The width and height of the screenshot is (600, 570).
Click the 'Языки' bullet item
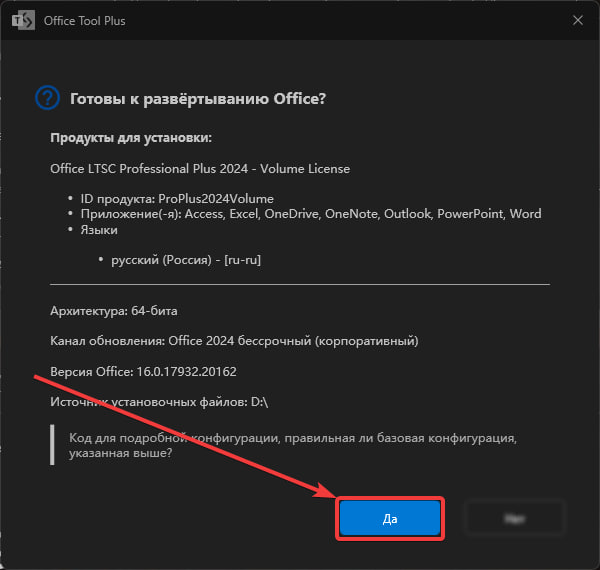pos(98,230)
